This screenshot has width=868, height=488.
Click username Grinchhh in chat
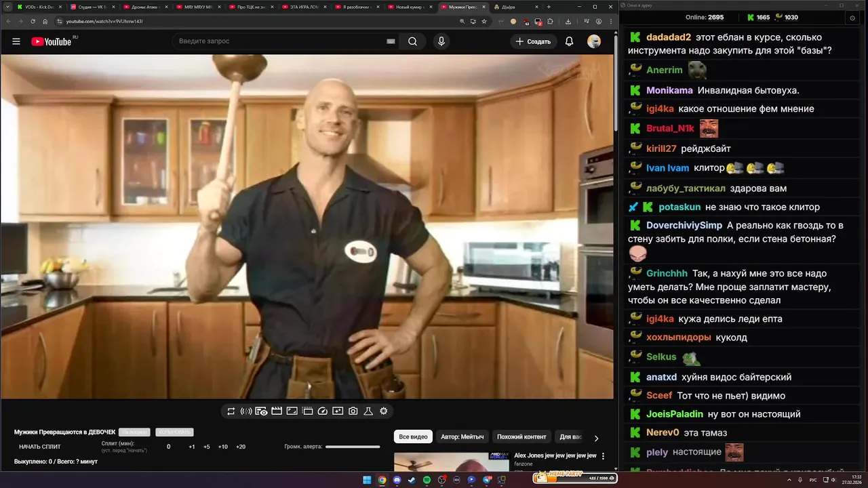[667, 274]
